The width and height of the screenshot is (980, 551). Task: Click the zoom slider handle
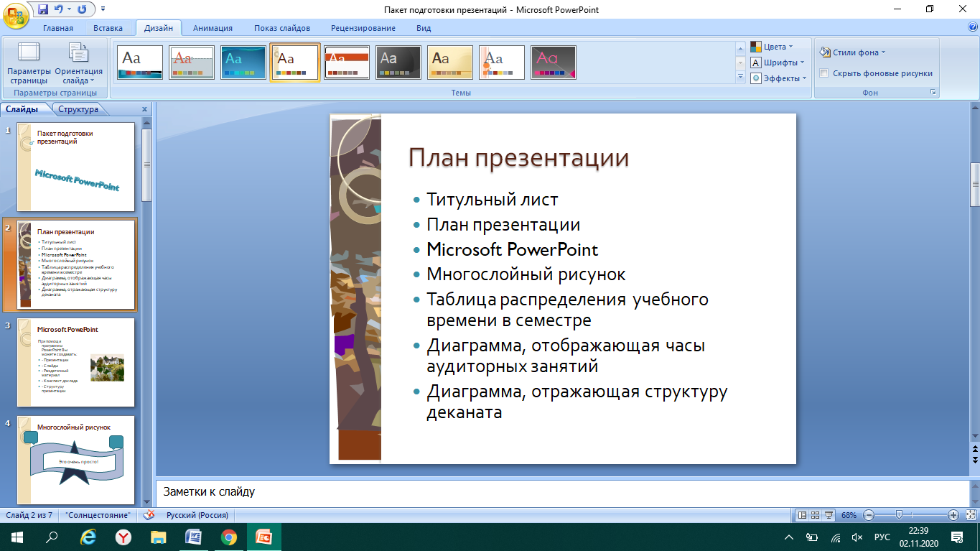tap(899, 515)
